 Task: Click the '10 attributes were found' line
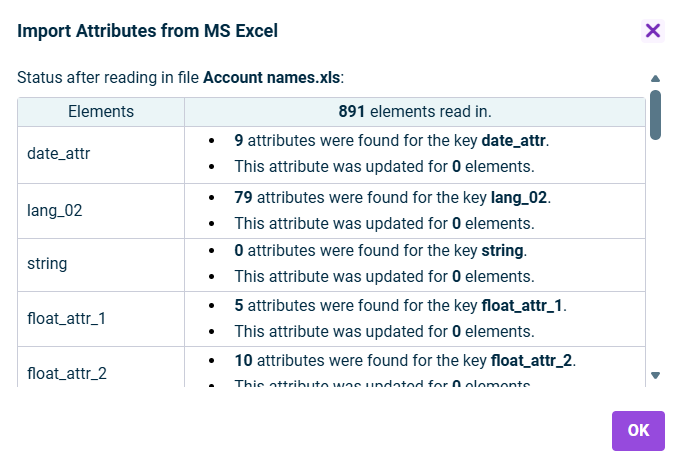coord(405,360)
